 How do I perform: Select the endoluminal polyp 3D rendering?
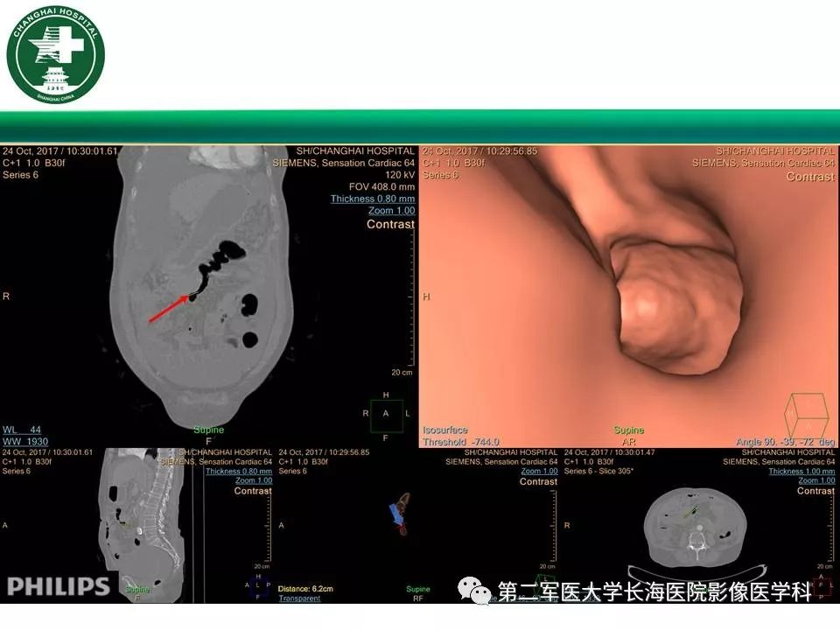tap(679, 305)
